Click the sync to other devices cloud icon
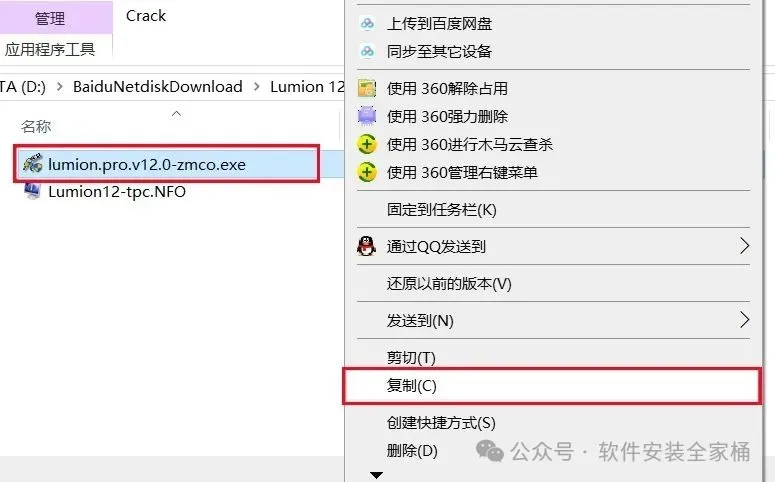The width and height of the screenshot is (775, 482). coord(367,51)
